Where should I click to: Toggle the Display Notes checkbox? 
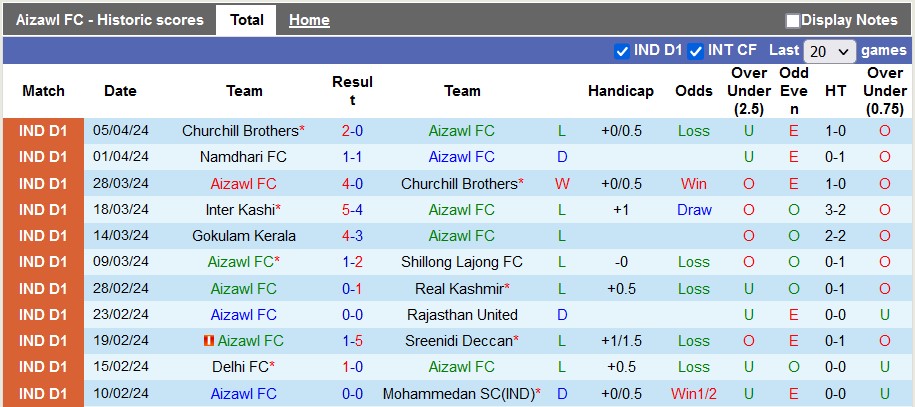(x=793, y=20)
